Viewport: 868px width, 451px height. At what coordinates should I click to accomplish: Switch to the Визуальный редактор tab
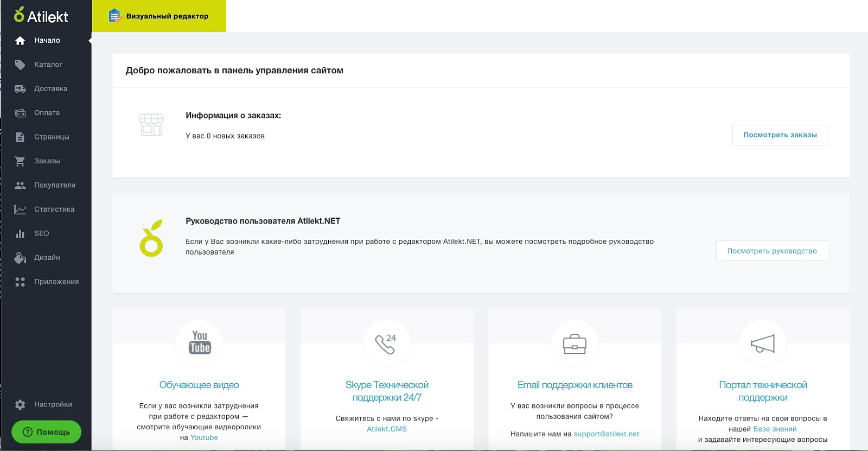159,16
